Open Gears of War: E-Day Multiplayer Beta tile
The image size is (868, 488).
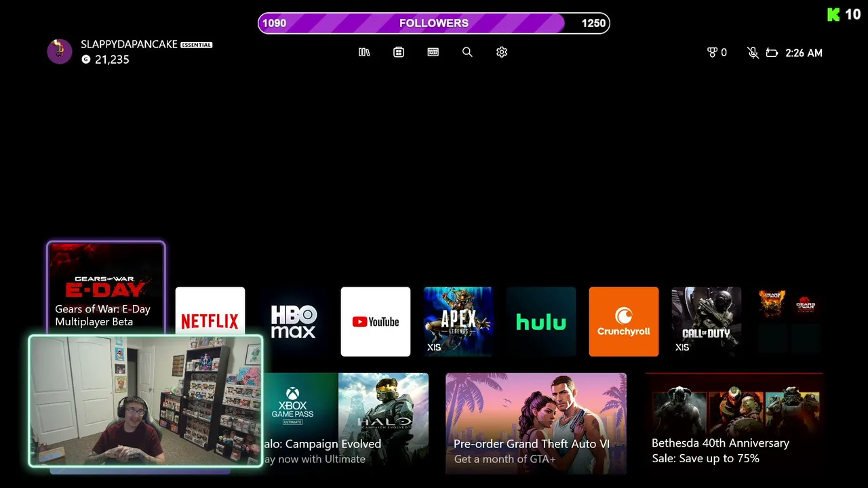106,289
